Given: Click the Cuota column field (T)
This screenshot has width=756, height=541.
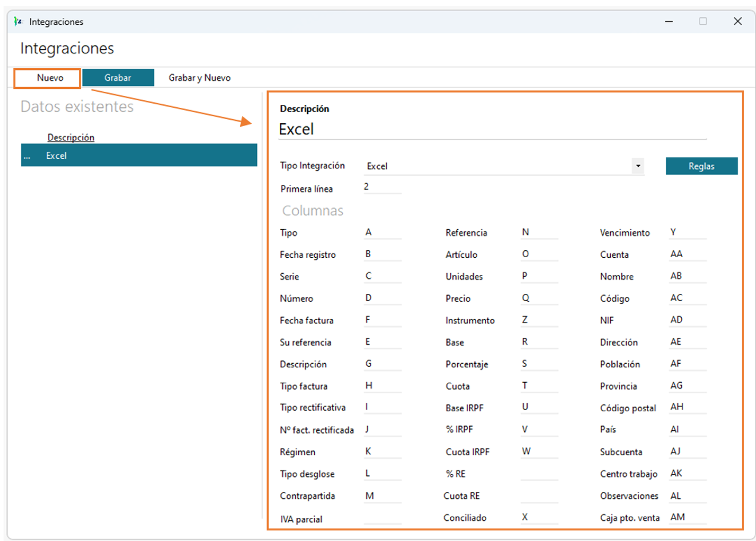Looking at the screenshot, I should coord(539,386).
